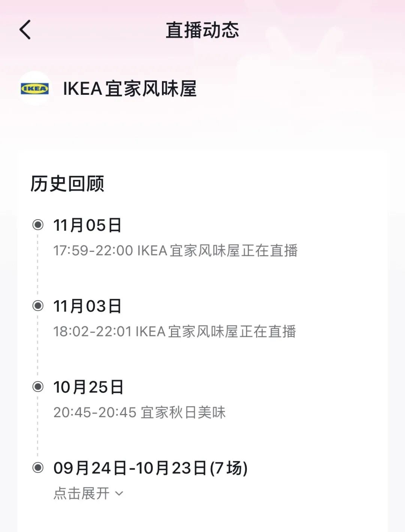Tap the back arrow icon
The width and height of the screenshot is (405, 532).
click(25, 30)
